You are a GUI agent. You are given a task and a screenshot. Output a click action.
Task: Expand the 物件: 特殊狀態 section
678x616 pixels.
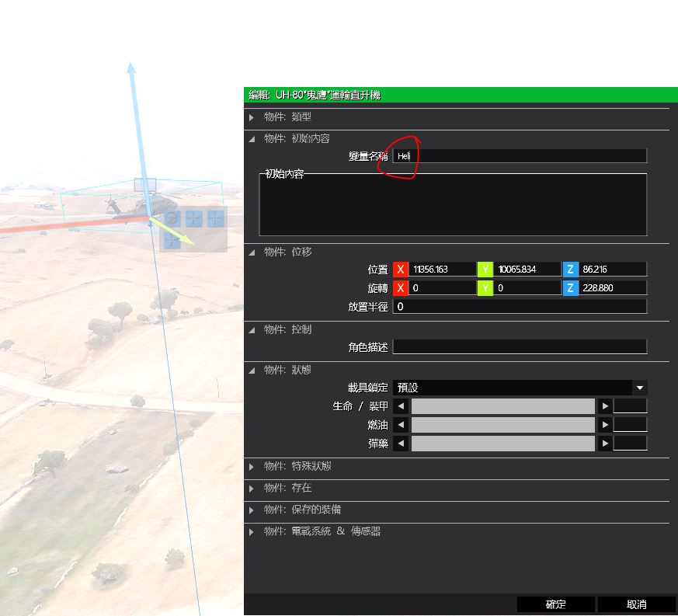pos(251,467)
